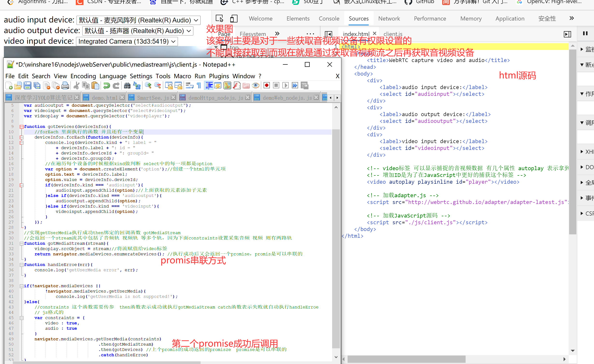The height and width of the screenshot is (364, 594).
Task: Click the horizontal scrollbar in Sources pane
Action: pyautogui.click(x=406, y=359)
